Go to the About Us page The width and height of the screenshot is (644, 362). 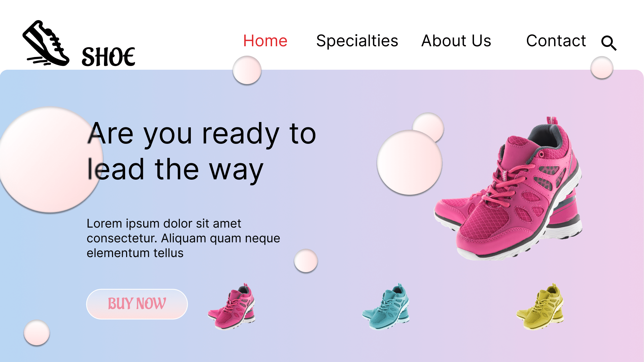point(456,41)
